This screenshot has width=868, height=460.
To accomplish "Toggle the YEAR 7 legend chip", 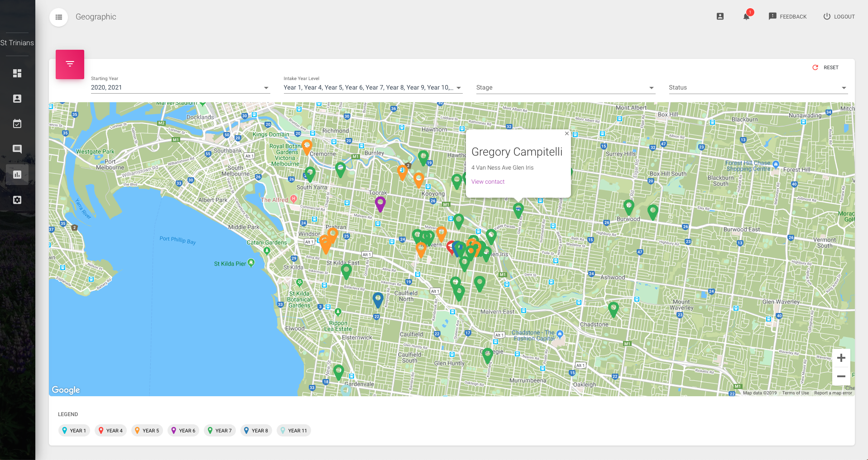I will [x=220, y=431].
